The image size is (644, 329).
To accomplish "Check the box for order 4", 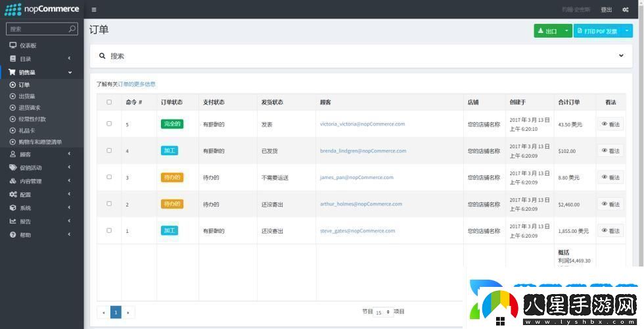I will (109, 150).
